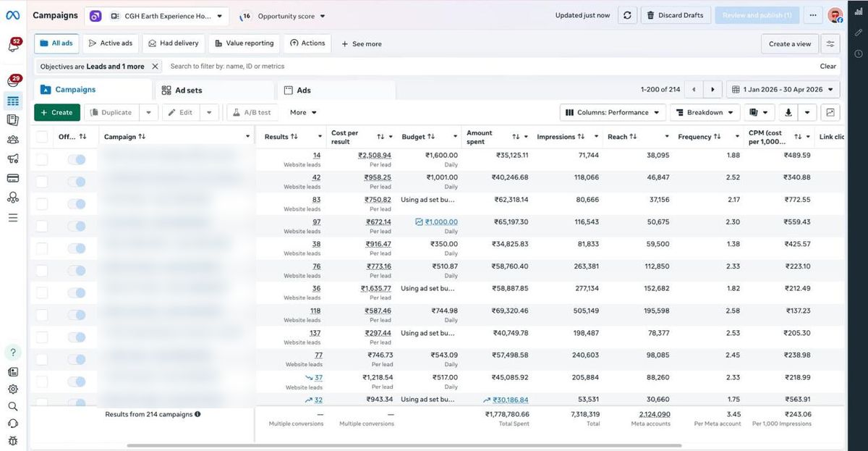Open the Breakdown dropdown
This screenshot has height=451, width=868.
click(705, 112)
